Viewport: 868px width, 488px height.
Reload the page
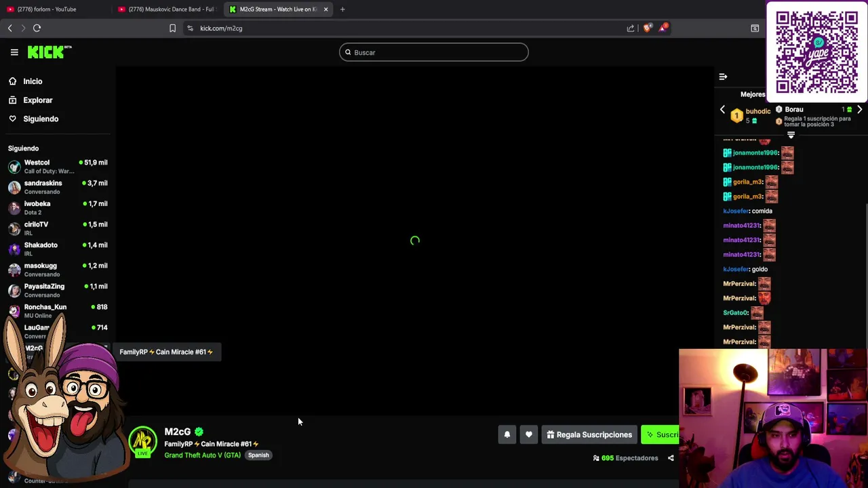(x=37, y=28)
